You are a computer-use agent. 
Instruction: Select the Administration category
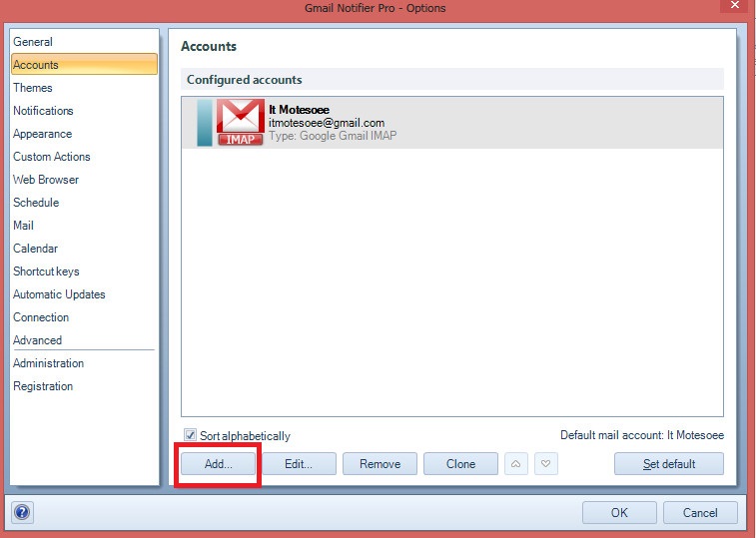(x=48, y=363)
